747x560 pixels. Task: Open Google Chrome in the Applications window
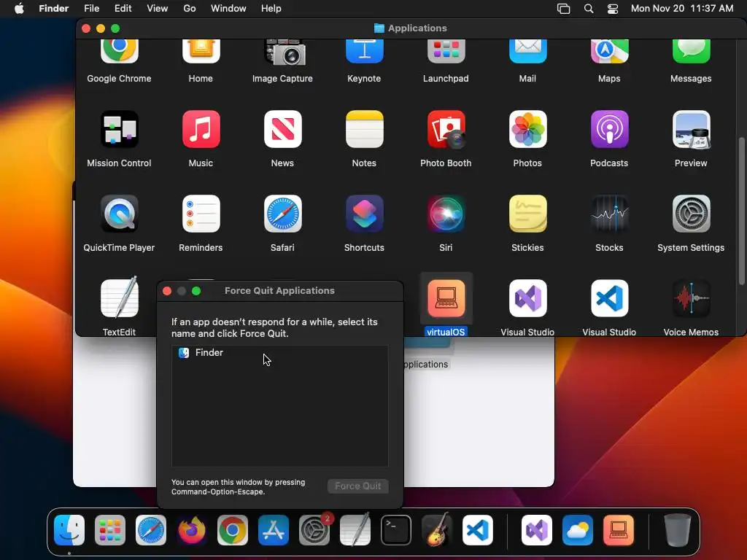coord(119,52)
